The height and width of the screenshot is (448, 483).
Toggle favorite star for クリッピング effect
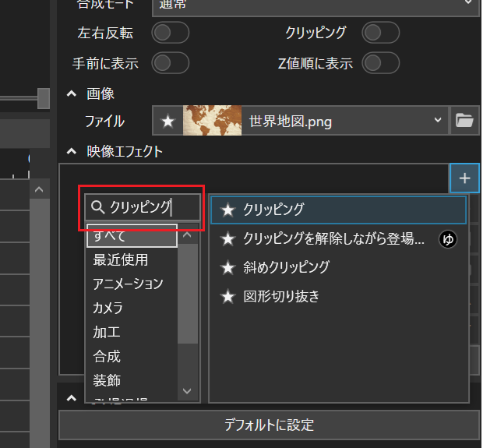227,210
